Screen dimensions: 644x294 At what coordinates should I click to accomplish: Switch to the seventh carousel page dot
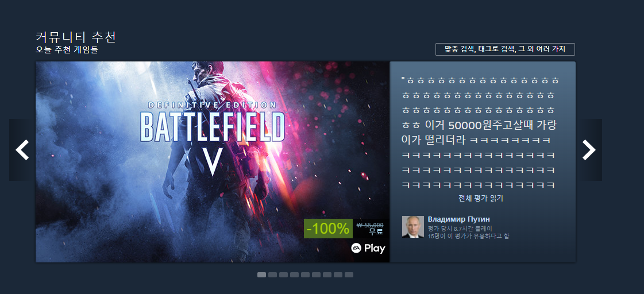coord(327,274)
